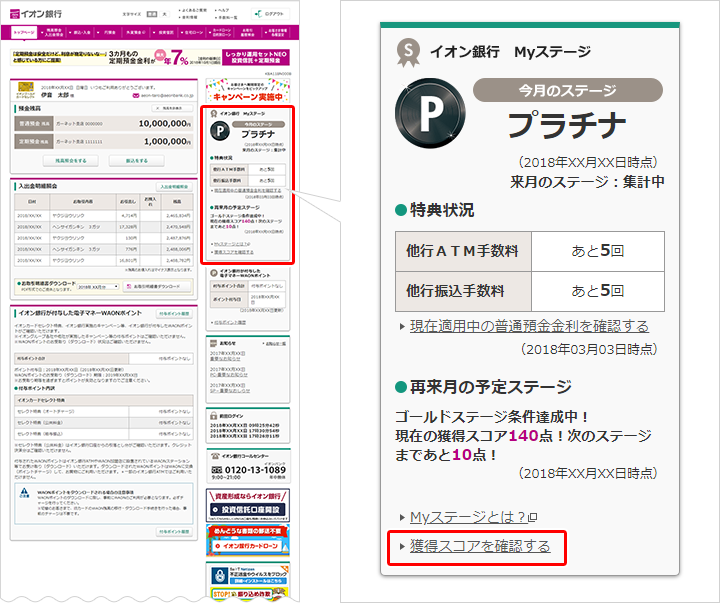Open 金利情報 header link
720x603 pixels.
point(189,17)
